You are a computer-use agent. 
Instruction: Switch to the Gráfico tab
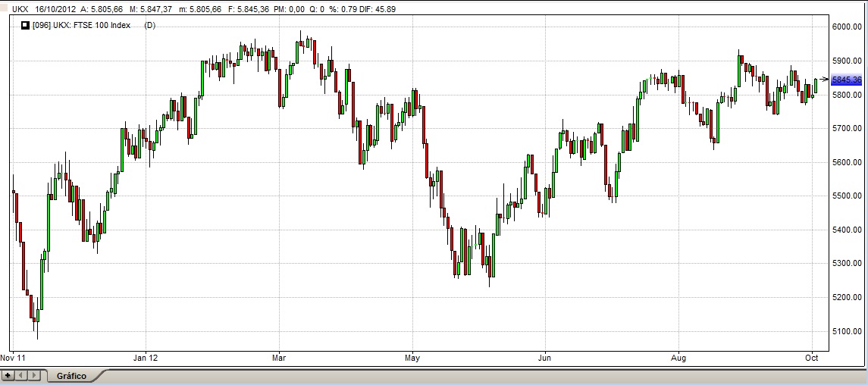[72, 376]
